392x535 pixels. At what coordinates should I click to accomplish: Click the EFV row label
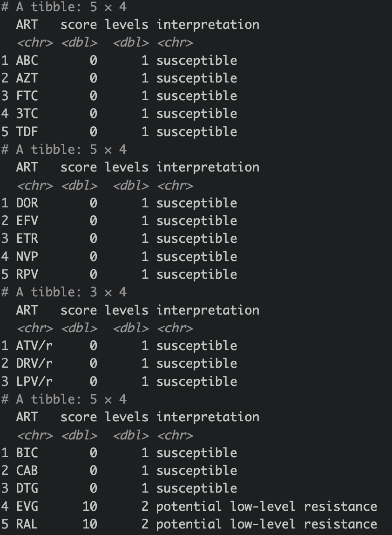27,221
